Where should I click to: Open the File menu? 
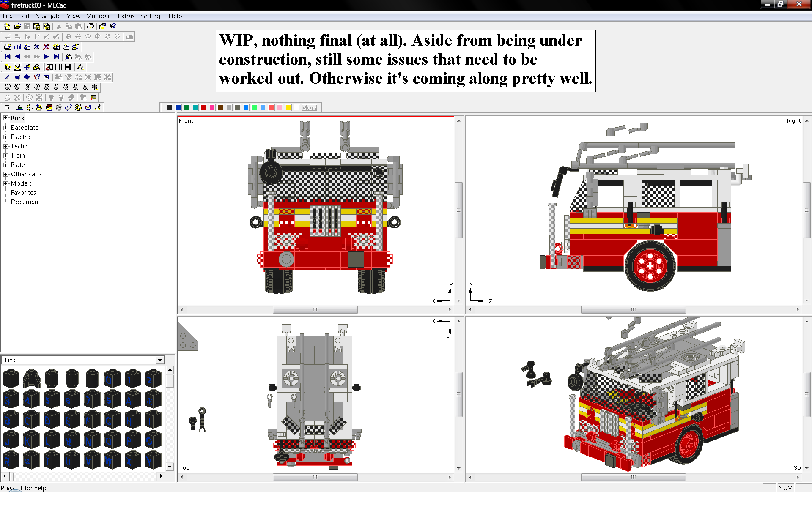pos(8,16)
